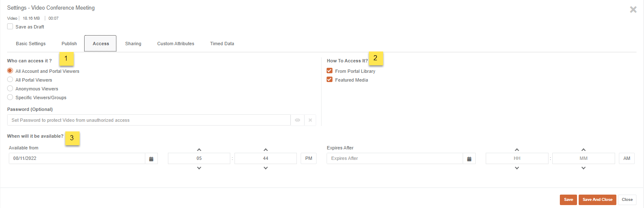Show password with the eye icon
This screenshot has height=208, width=644.
tap(298, 120)
